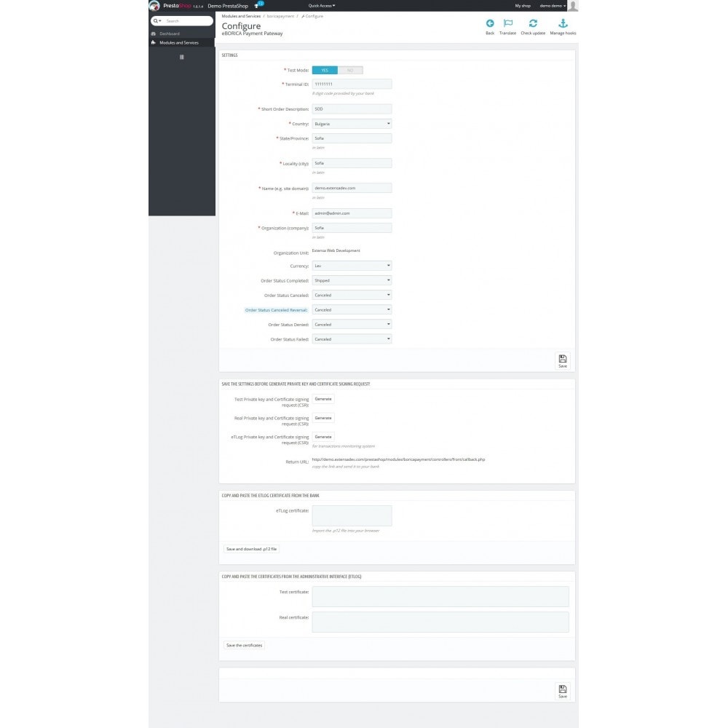Open the Currency dropdown
This screenshot has height=728, width=728.
[352, 266]
